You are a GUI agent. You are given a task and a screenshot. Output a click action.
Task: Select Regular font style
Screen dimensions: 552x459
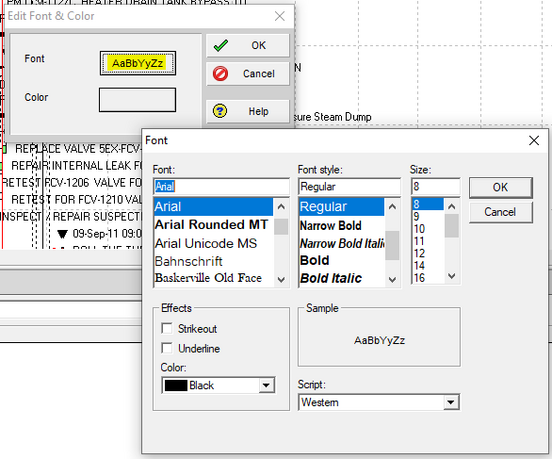coord(341,207)
